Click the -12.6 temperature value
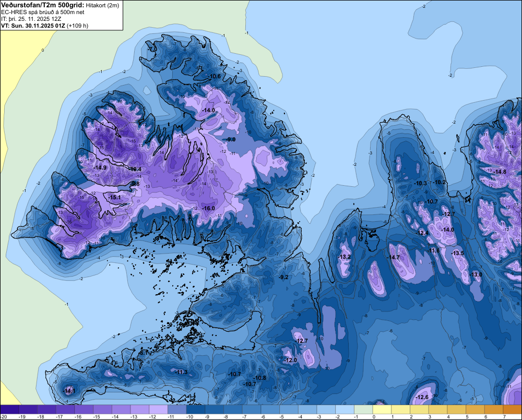Screen dimensions: 522x420 (422, 398)
